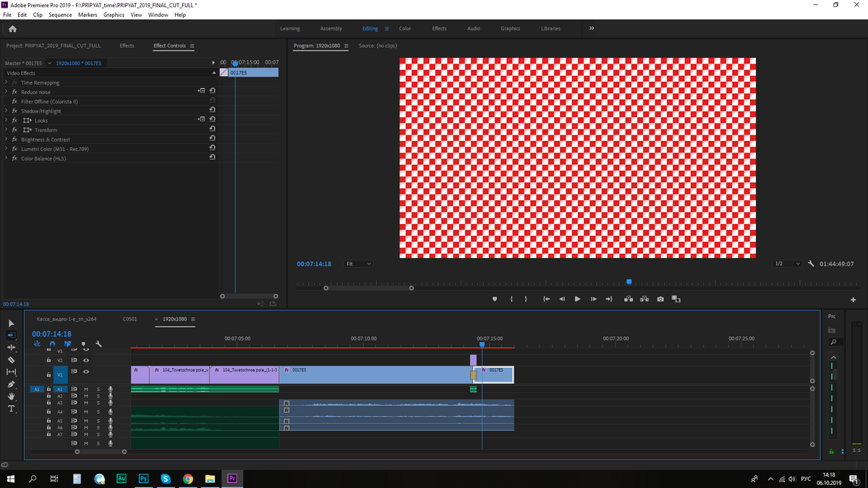Open setup for the Looks effect
This screenshot has height=488, width=868.
[x=201, y=119]
